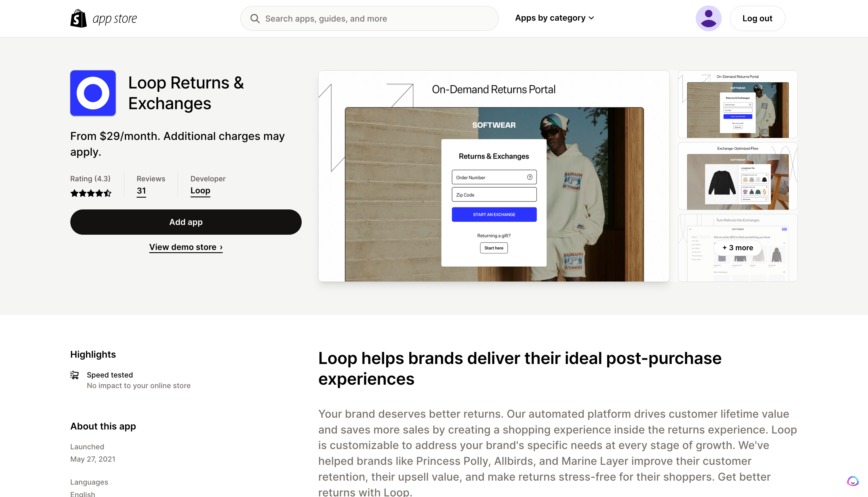Focus the Search apps, guides, and more field
Image resolution: width=868 pixels, height=497 pixels.
(x=369, y=18)
